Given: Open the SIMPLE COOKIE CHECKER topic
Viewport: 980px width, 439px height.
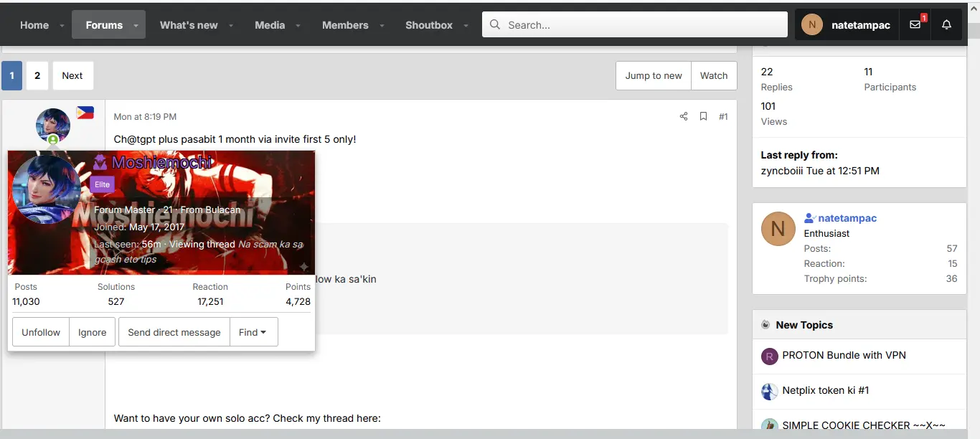Looking at the screenshot, I should (x=864, y=425).
